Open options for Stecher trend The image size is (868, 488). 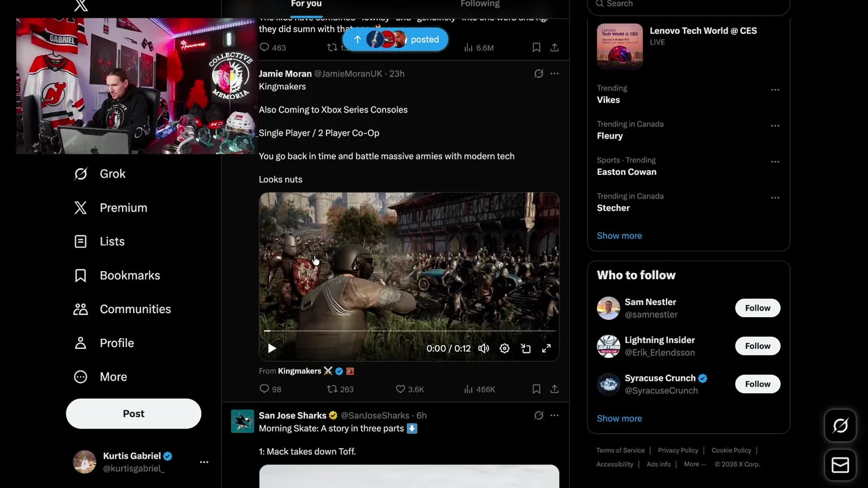click(x=775, y=197)
